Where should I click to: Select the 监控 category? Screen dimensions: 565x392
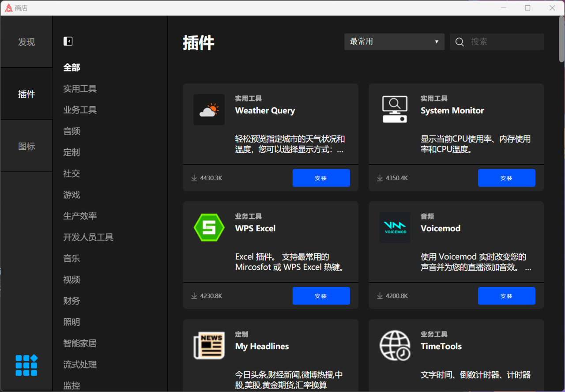click(x=72, y=385)
